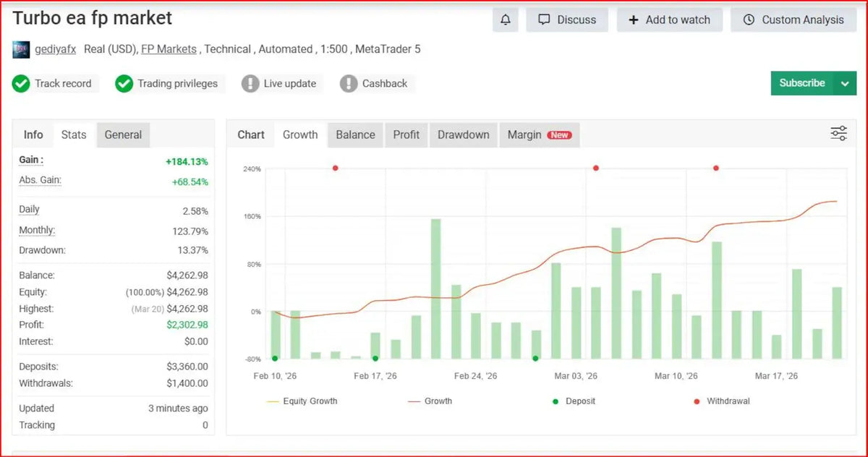Toggle the Withdrawal legend item
The image size is (868, 457).
pos(721,401)
